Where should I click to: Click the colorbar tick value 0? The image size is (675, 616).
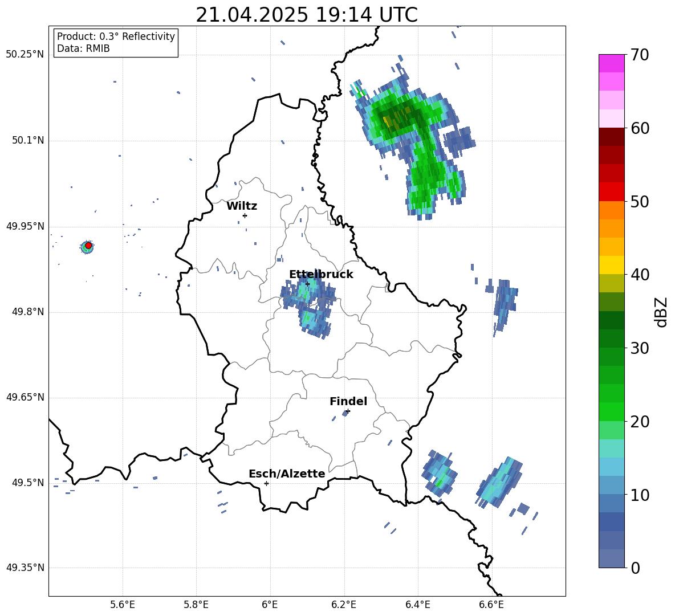635,568
